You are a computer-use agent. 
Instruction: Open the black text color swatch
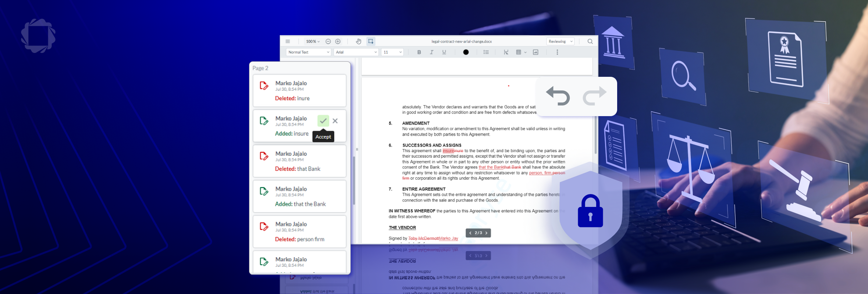tap(466, 52)
